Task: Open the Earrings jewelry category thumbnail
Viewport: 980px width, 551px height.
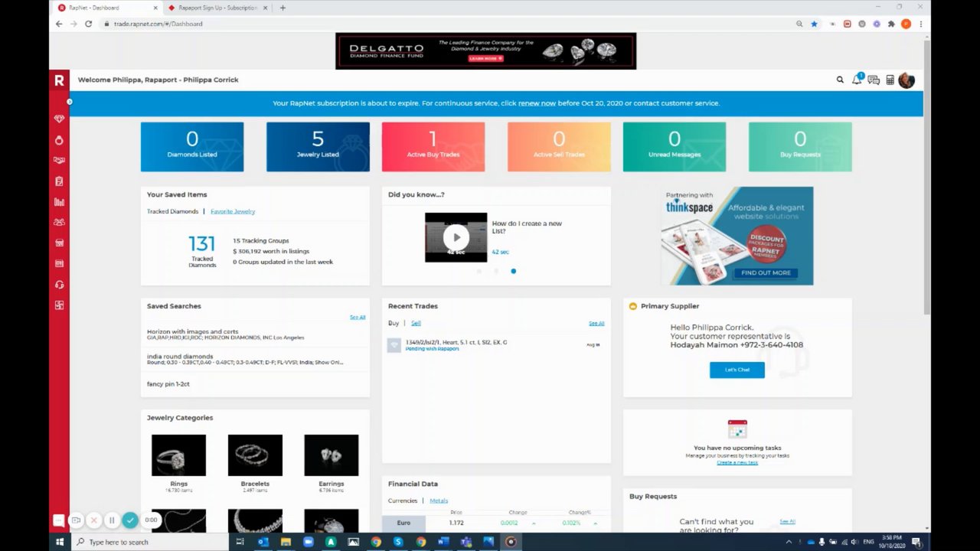Action: (x=332, y=455)
